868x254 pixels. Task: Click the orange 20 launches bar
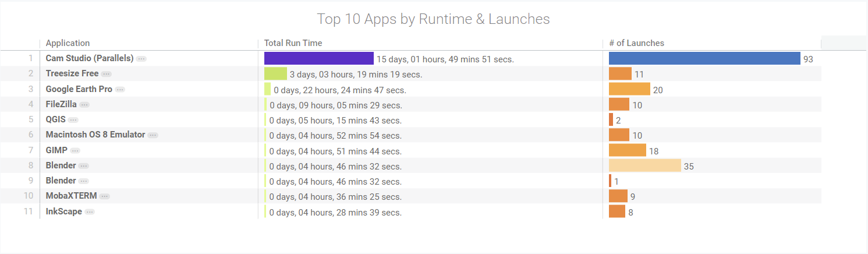coord(629,89)
